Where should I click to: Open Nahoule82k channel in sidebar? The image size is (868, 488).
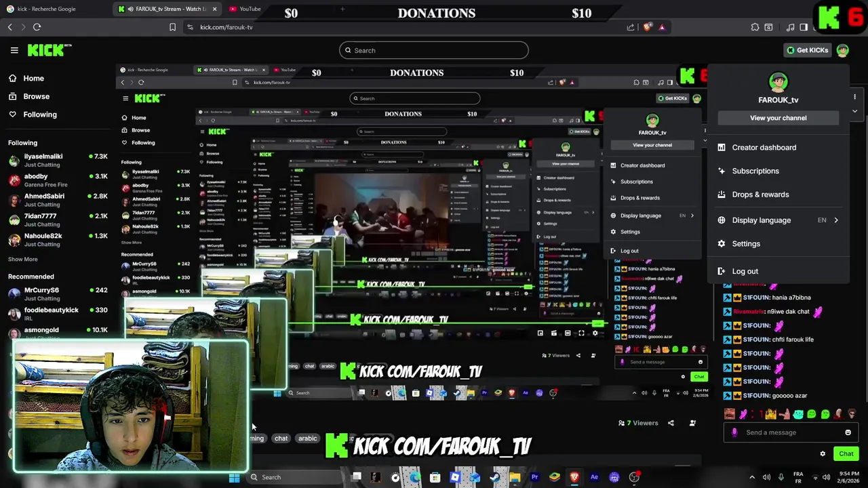coord(58,240)
